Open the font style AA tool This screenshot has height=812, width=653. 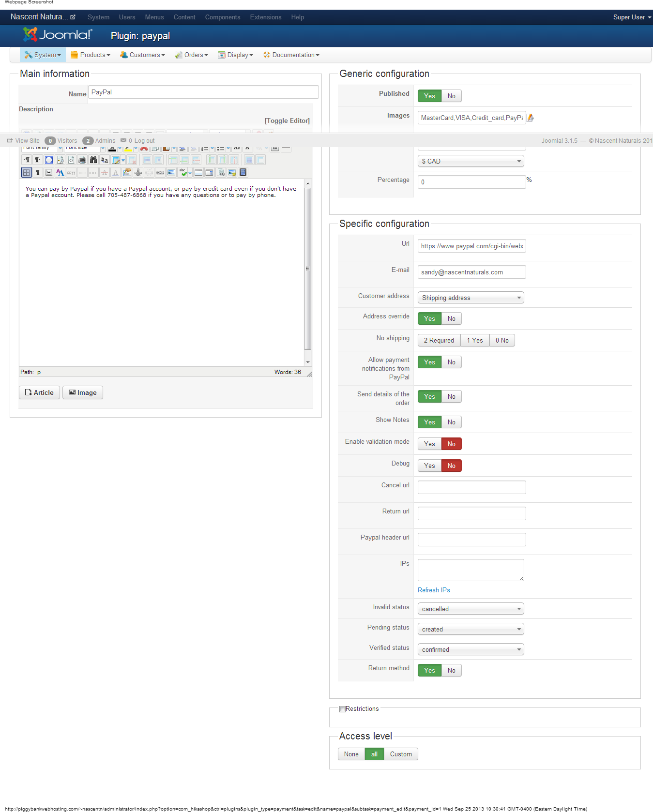tap(60, 172)
